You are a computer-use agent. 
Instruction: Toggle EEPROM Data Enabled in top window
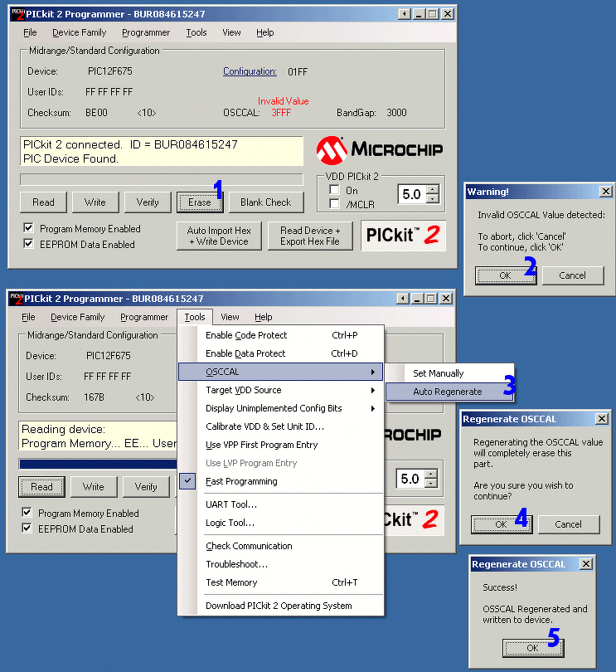point(28,244)
